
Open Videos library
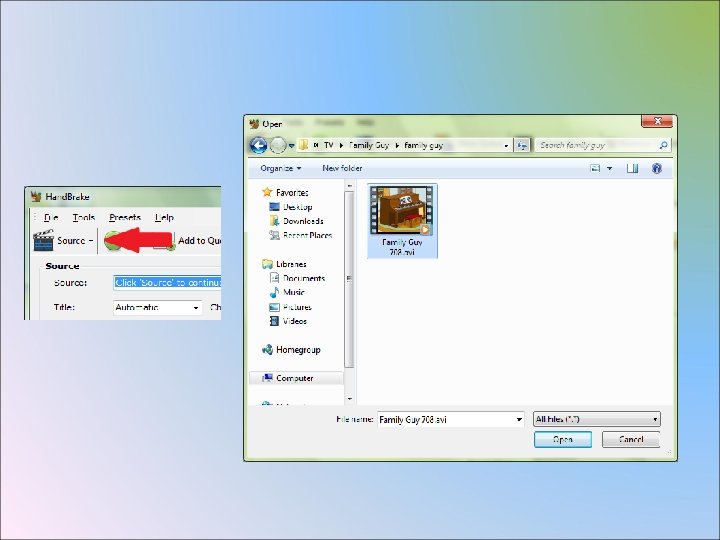288,321
